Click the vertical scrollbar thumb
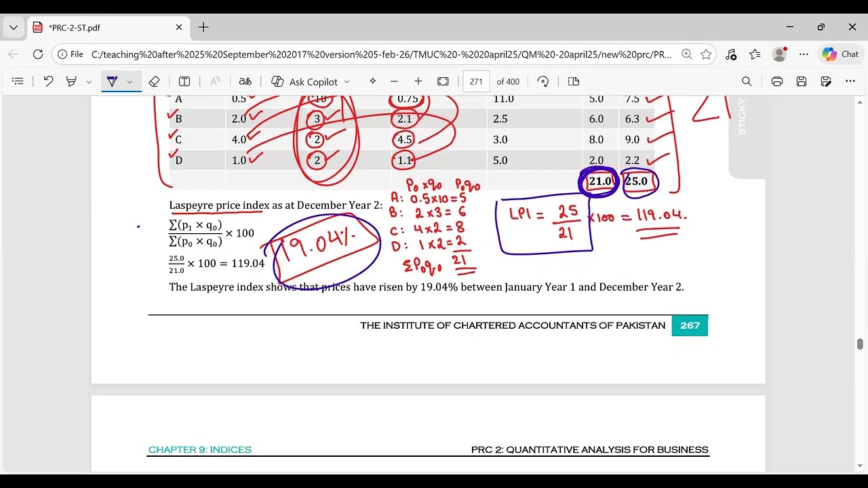The width and height of the screenshot is (868, 488). (x=860, y=344)
